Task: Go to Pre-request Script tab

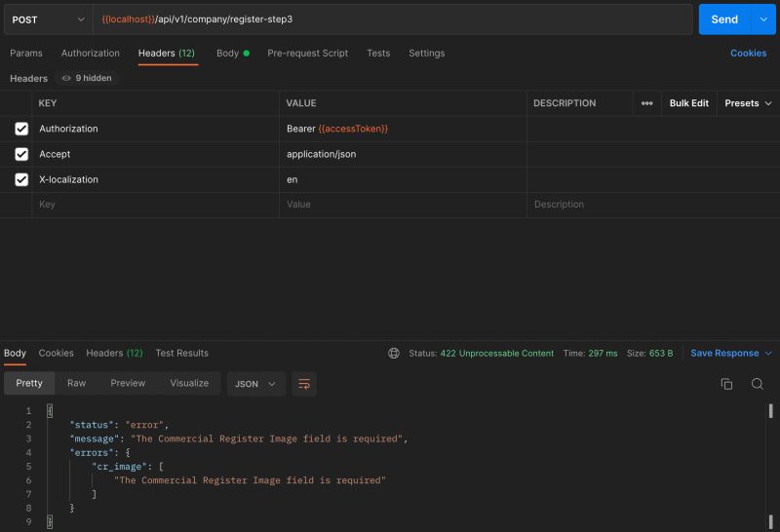Action: [308, 54]
